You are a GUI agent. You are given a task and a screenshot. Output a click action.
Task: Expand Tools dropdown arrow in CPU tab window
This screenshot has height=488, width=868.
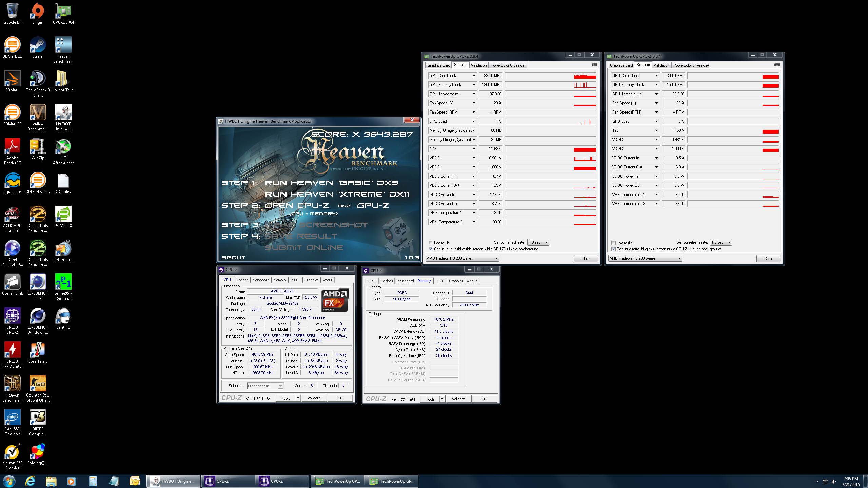298,398
